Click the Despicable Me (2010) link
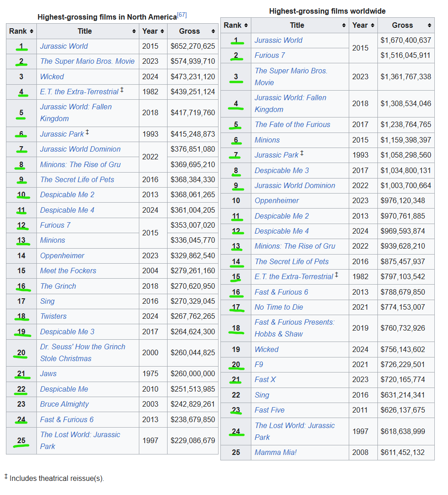This screenshot has width=448, height=495. 64,389
